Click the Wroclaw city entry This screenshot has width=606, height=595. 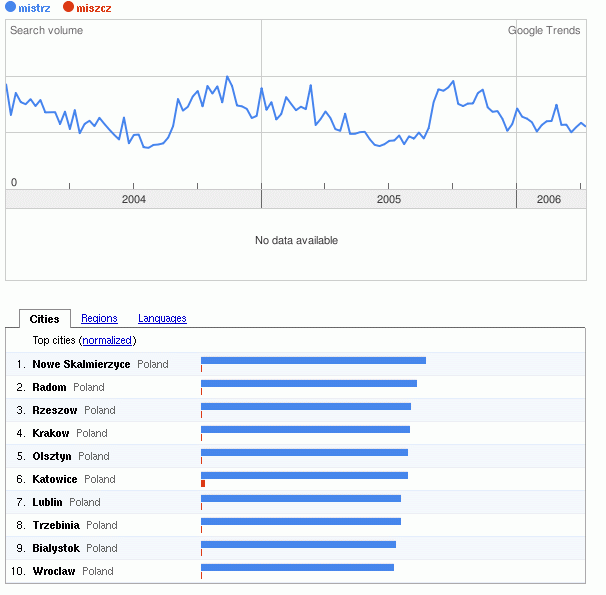pos(53,572)
